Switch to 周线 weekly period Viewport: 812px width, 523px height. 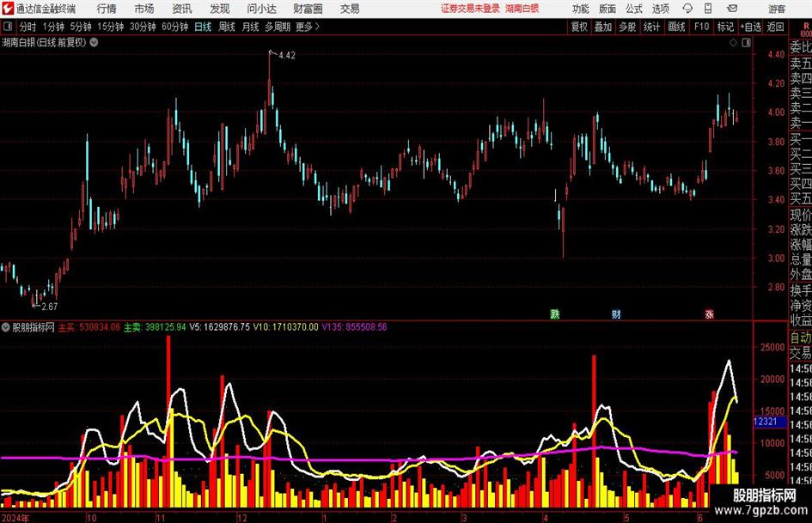click(x=227, y=27)
